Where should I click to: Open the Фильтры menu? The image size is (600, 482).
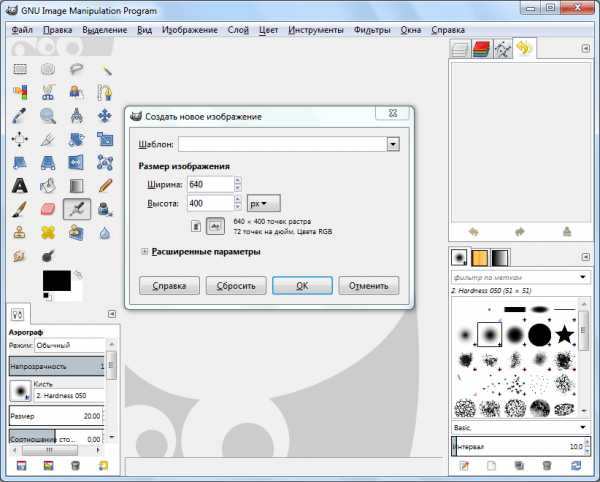(372, 30)
